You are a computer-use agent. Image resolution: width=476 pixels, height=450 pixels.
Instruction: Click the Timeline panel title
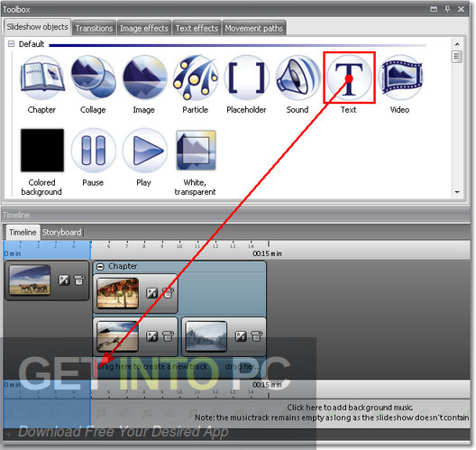pos(16,215)
